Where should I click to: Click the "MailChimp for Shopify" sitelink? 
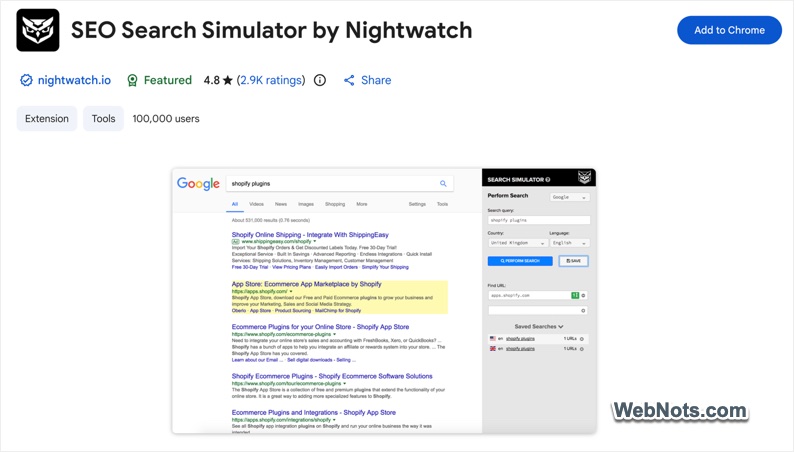338,310
